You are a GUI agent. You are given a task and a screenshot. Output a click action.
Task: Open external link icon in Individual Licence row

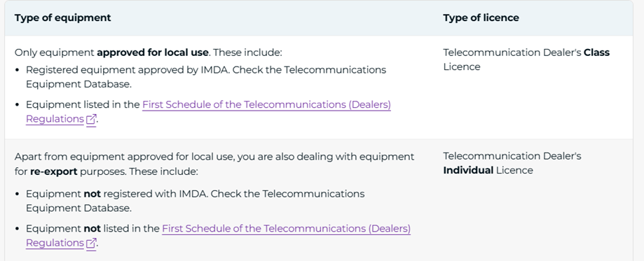pos(91,244)
